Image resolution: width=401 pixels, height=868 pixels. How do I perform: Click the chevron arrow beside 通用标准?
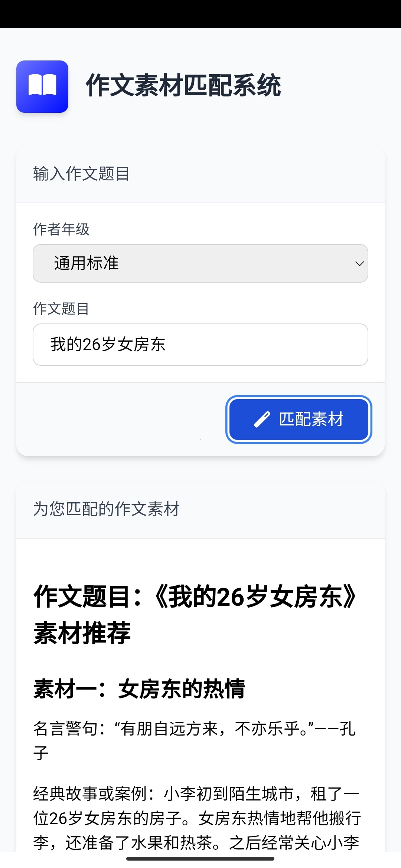[x=359, y=264]
